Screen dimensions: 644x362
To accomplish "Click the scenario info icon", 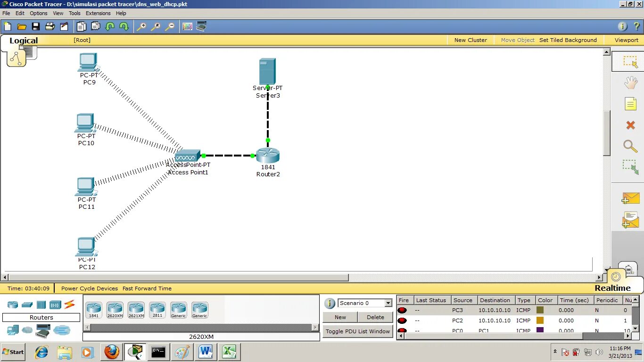I will click(x=330, y=303).
